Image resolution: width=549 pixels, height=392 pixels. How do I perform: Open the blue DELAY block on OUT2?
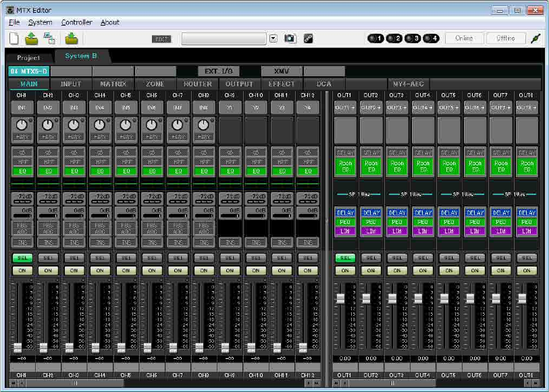tap(371, 213)
